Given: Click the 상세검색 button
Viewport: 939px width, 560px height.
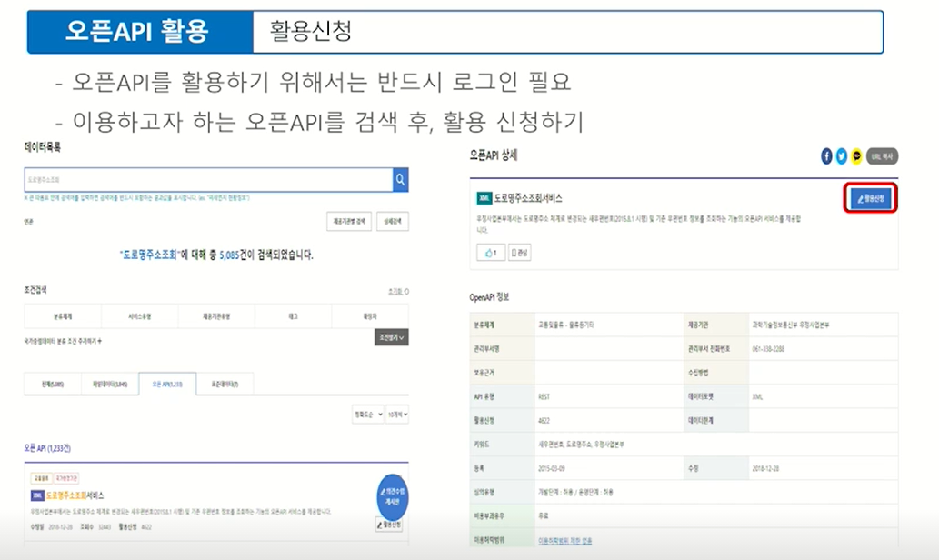Looking at the screenshot, I should click(393, 222).
